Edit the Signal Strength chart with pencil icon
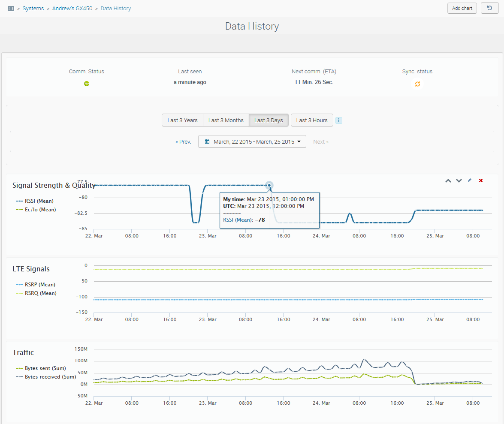The height and width of the screenshot is (424, 504). point(469,180)
